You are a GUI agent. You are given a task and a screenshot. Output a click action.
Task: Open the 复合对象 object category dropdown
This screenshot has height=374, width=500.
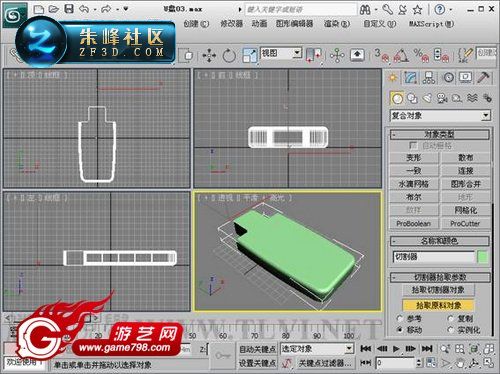point(486,116)
